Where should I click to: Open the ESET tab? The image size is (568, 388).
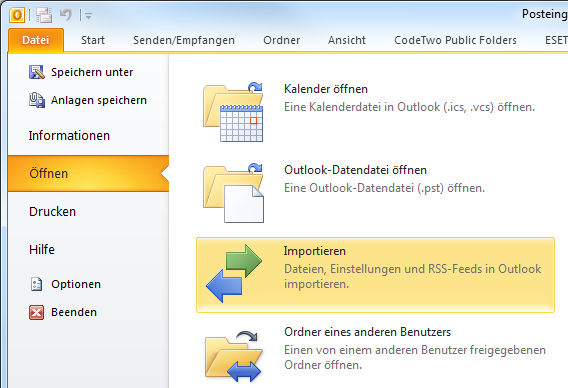click(x=556, y=40)
